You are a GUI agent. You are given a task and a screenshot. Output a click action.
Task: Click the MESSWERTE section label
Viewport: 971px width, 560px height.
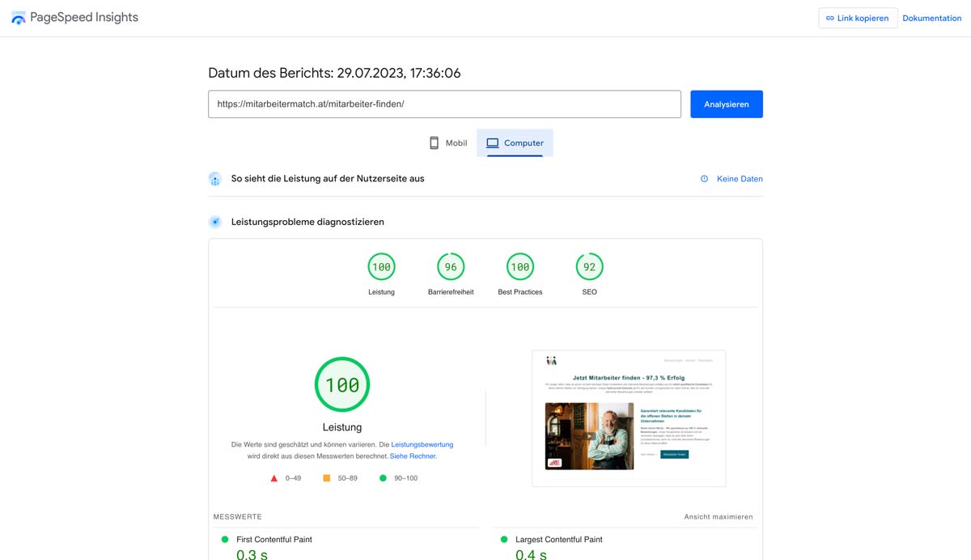point(238,517)
